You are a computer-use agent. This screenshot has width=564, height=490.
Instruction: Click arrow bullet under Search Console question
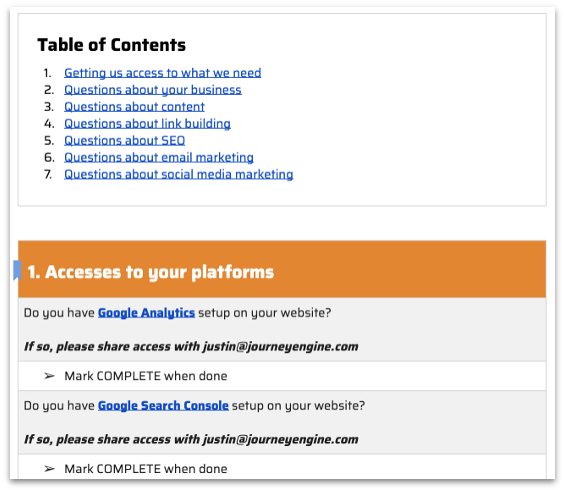tap(49, 469)
